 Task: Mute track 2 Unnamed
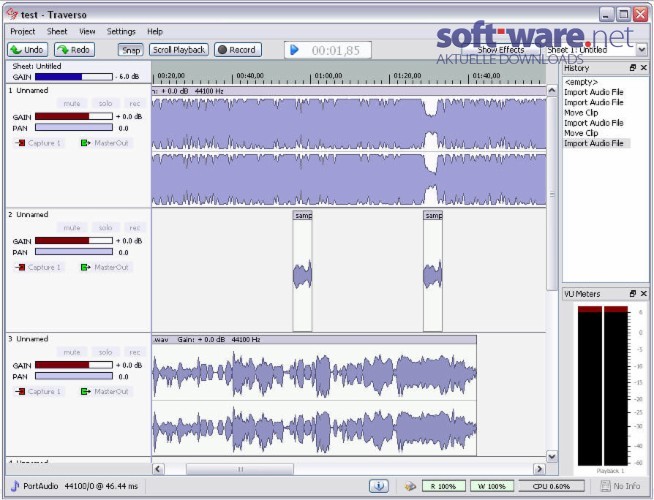coord(72,227)
